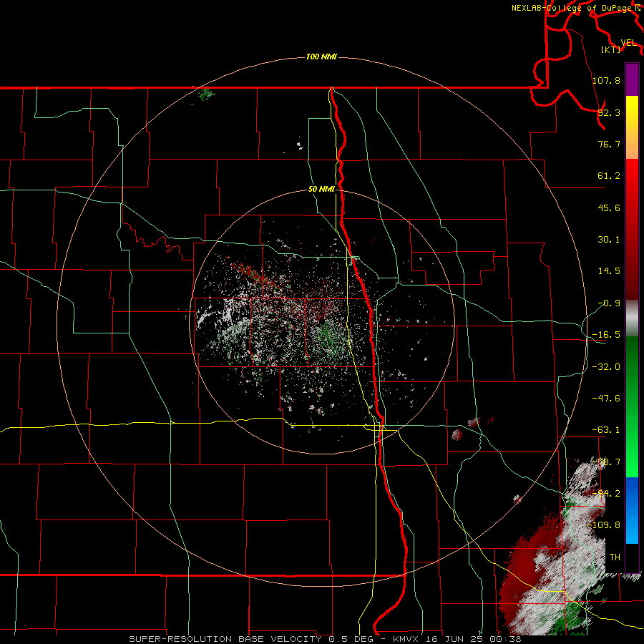This screenshot has width=644, height=644.
Task: Click the VEL legend title
Action: [628, 43]
